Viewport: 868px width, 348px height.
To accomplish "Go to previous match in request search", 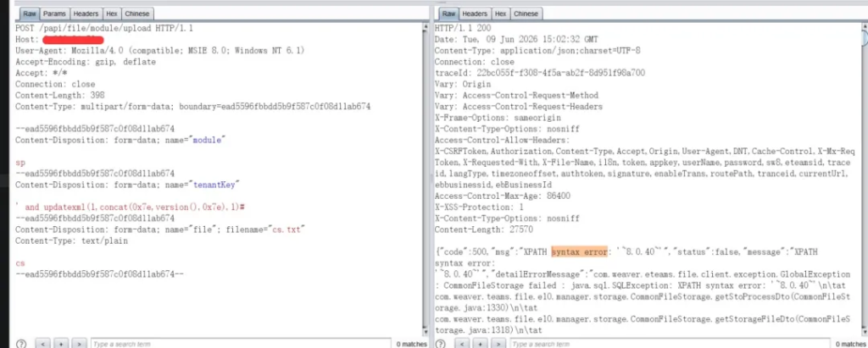I will [x=44, y=344].
